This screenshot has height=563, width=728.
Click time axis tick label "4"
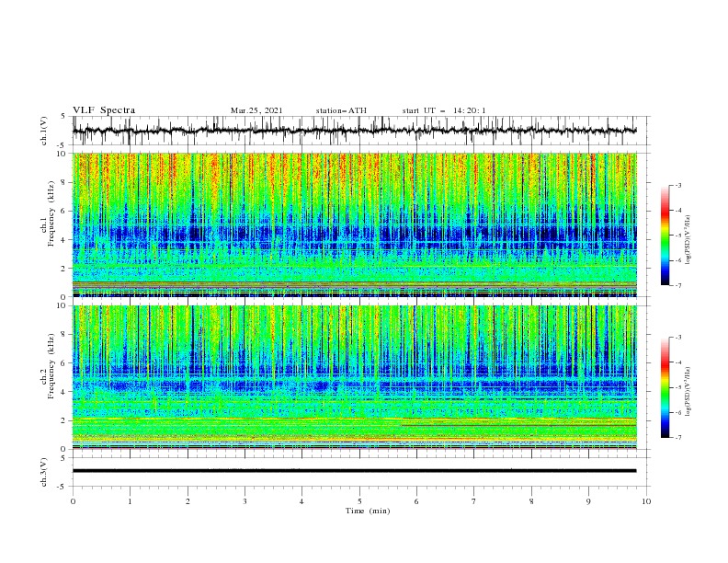pos(302,501)
